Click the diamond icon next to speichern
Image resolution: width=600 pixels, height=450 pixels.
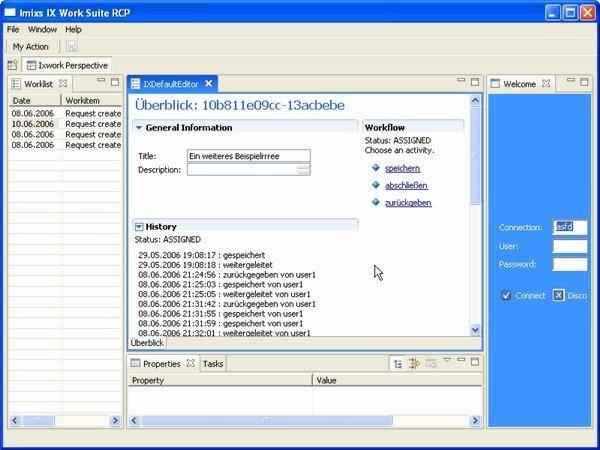(x=376, y=168)
